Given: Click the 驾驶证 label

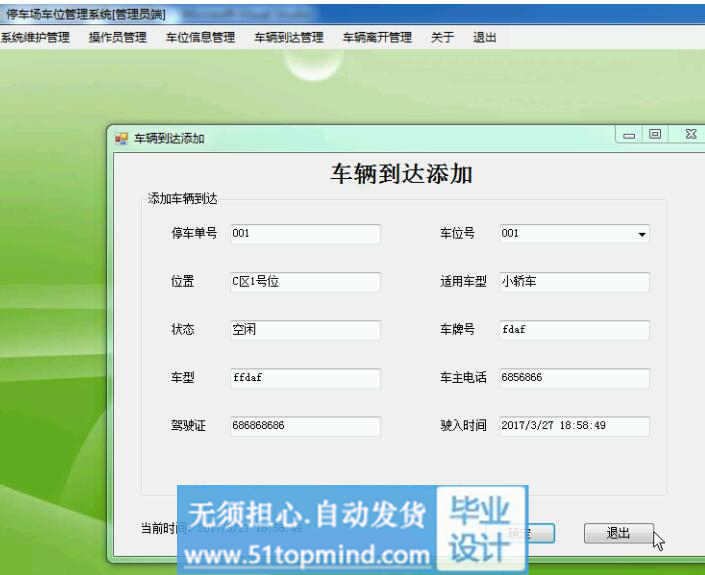Looking at the screenshot, I should tap(188, 425).
